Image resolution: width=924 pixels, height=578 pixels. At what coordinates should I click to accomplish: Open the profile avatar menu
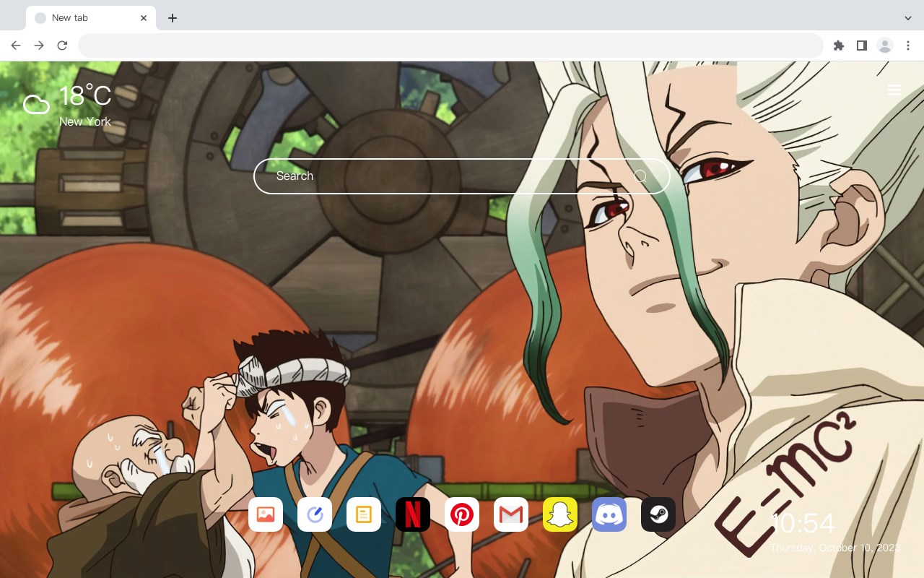click(884, 46)
